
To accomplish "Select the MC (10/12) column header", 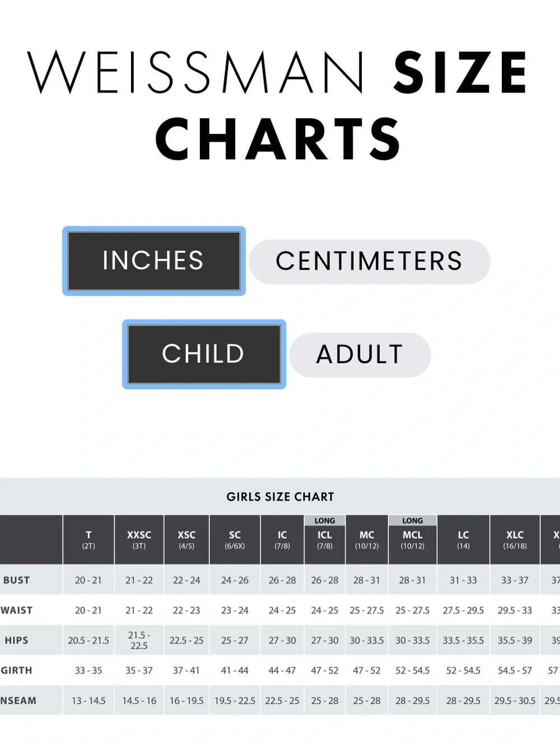I will pyautogui.click(x=367, y=540).
